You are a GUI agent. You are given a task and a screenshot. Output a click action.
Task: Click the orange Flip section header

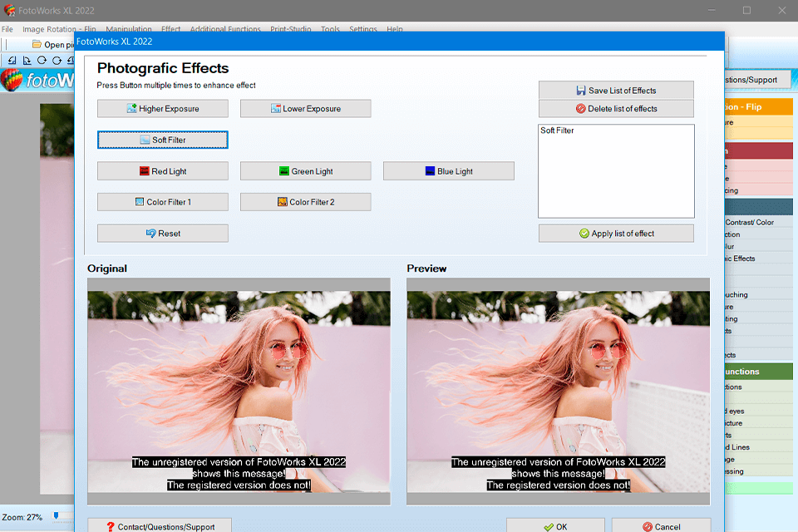pos(759,106)
